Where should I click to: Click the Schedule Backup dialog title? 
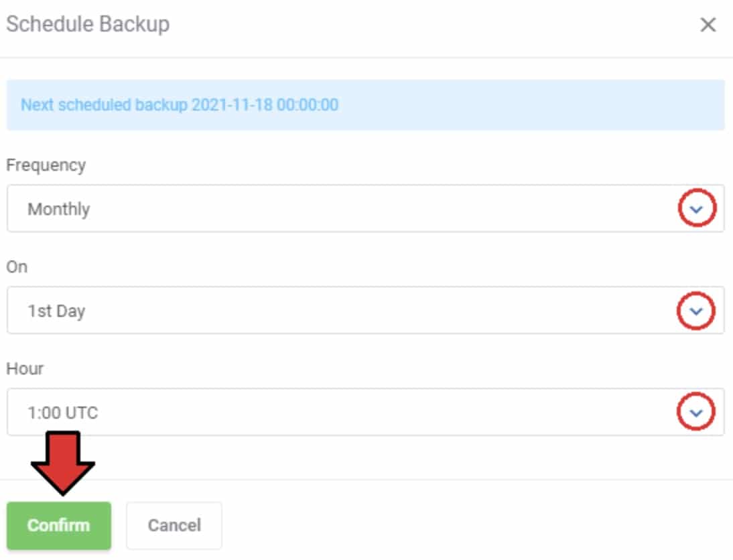pyautogui.click(x=88, y=25)
